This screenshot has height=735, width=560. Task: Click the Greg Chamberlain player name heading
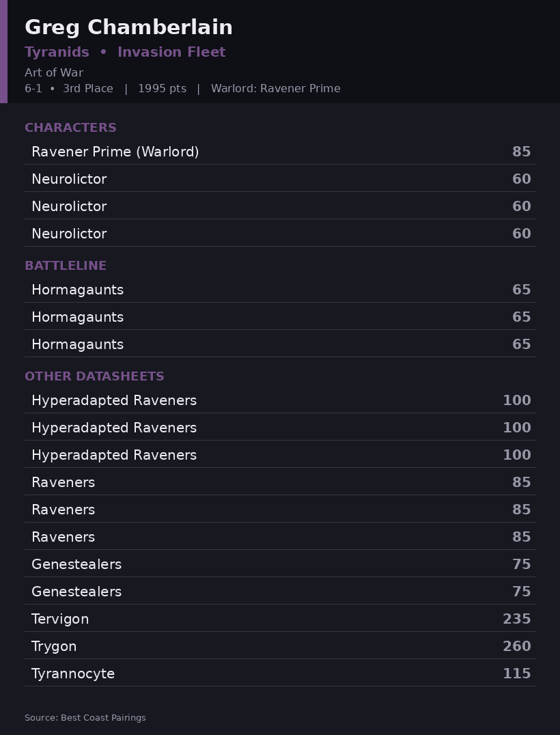coord(128,27)
